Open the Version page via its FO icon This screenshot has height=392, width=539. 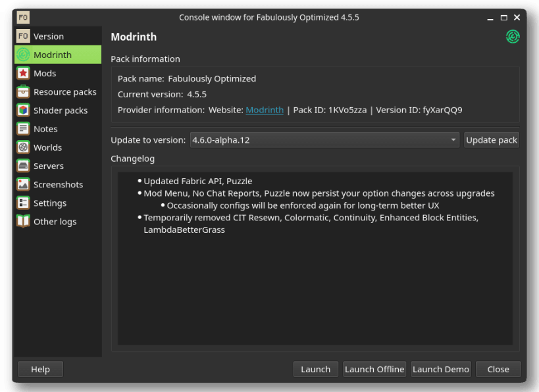[23, 36]
